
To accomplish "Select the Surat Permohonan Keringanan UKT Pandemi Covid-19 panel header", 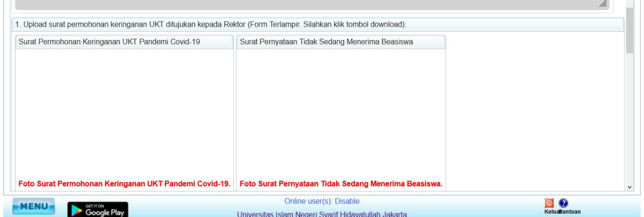I will click(124, 42).
